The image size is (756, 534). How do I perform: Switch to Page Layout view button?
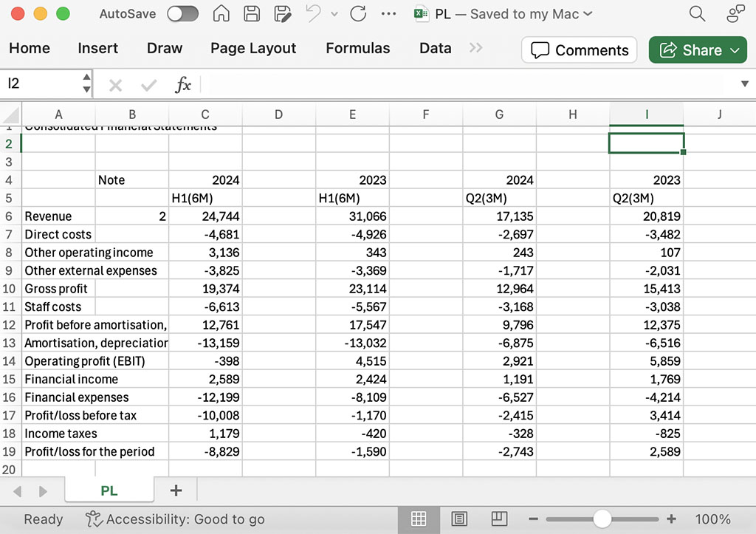click(459, 518)
